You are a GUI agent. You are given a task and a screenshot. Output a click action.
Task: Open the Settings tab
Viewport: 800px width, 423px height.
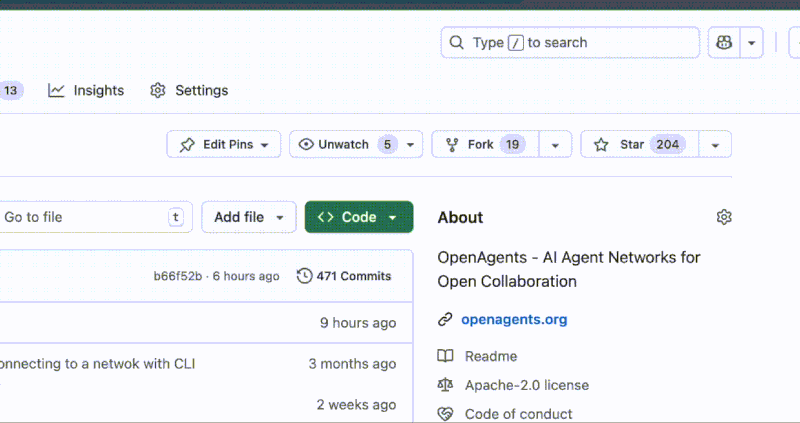[x=189, y=90]
